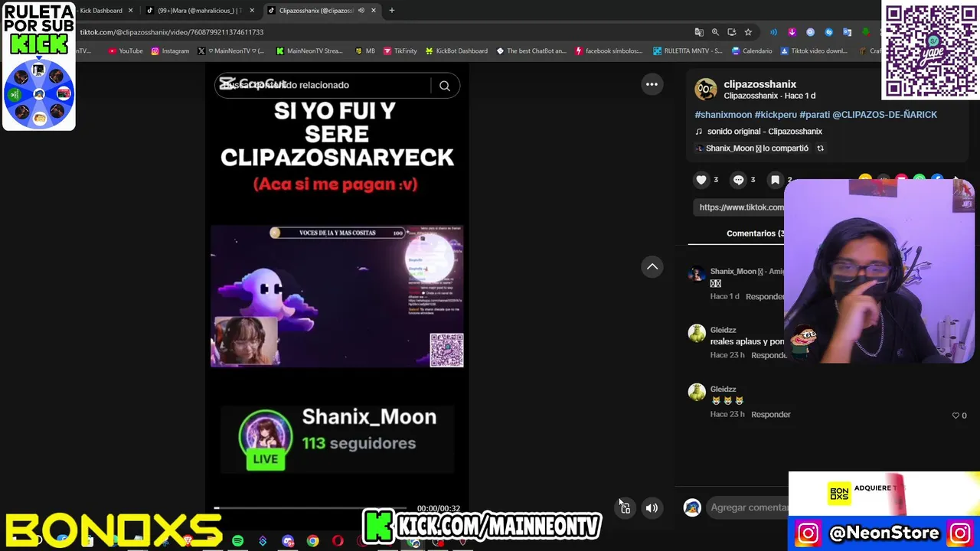Screen dimensions: 980x551
Task: Bookmark the page with the star icon
Action: 748,32
